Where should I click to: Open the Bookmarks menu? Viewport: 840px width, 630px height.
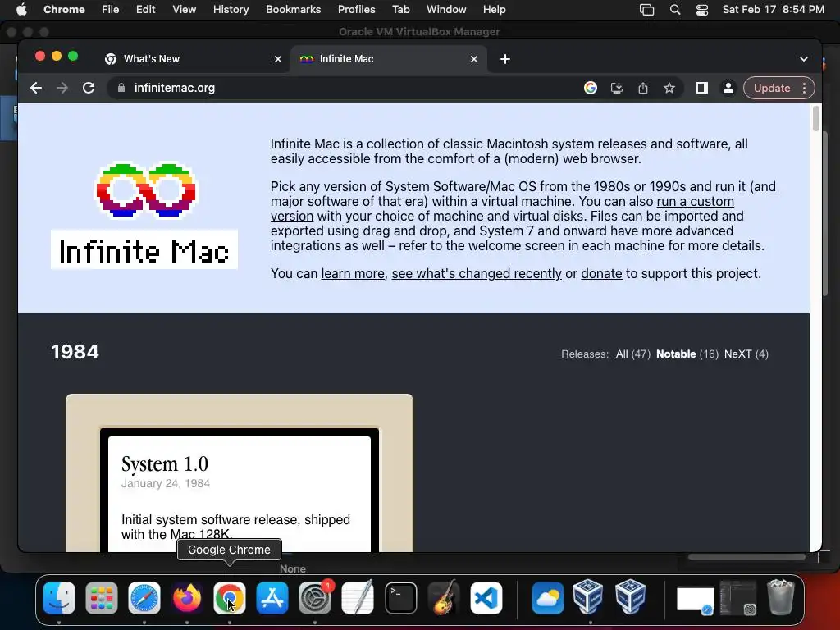(x=294, y=10)
